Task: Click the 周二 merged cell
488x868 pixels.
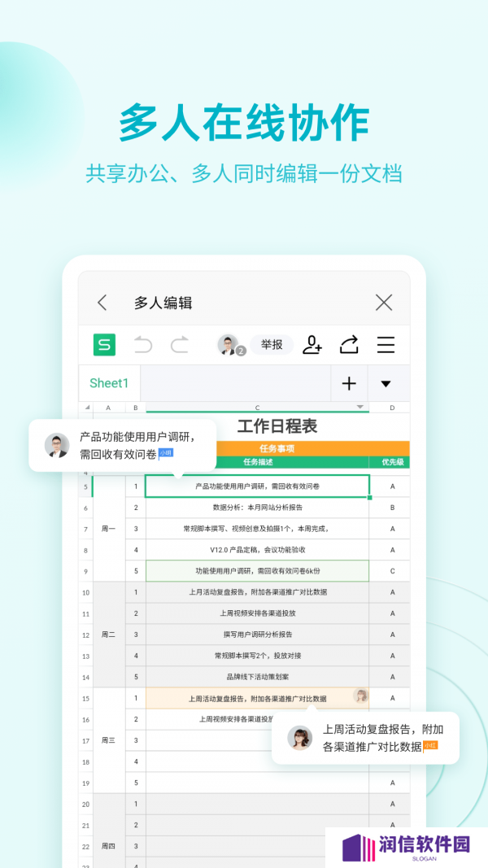Action: coord(109,635)
